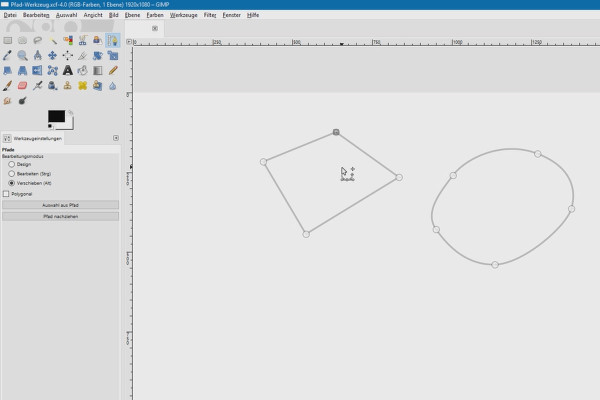Select the Scale tool

point(113,56)
